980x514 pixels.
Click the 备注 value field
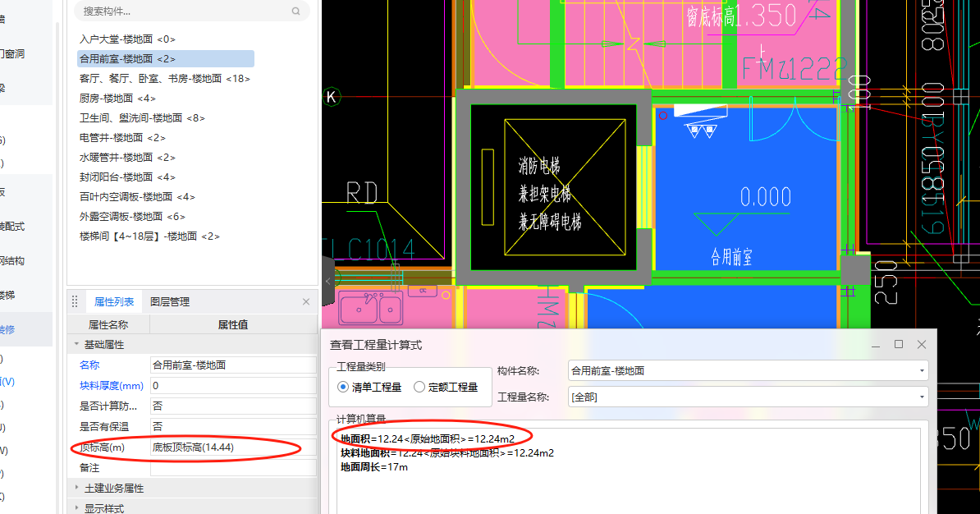(233, 468)
